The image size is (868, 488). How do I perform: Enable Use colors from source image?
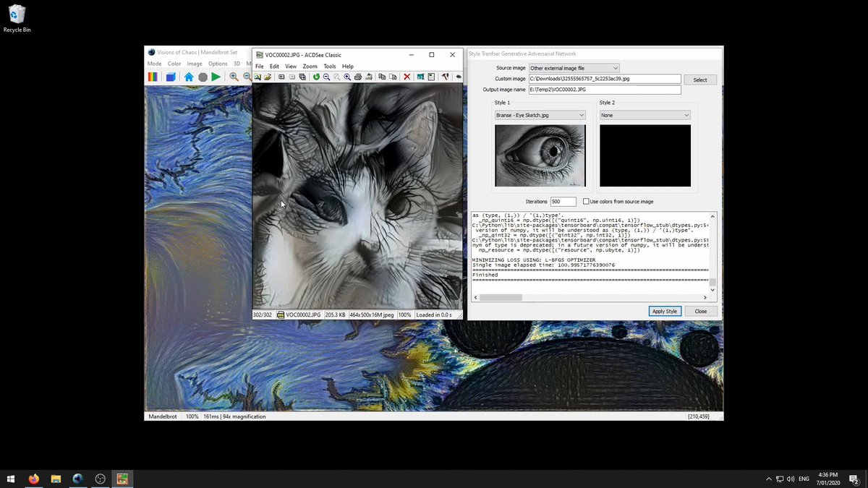tap(586, 202)
